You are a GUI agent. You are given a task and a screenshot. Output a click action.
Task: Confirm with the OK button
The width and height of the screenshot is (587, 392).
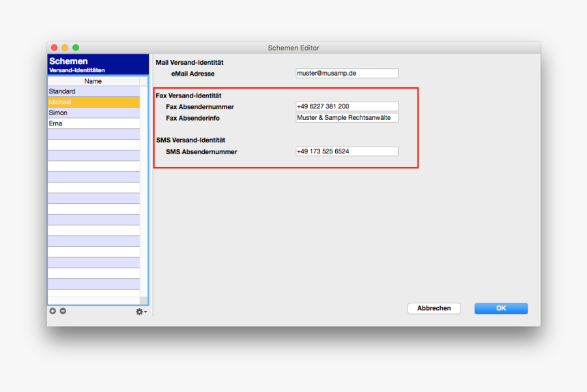(501, 308)
